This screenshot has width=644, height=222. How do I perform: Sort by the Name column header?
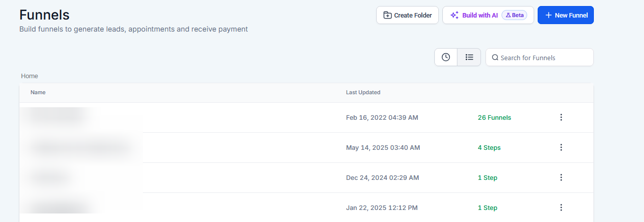pos(38,92)
